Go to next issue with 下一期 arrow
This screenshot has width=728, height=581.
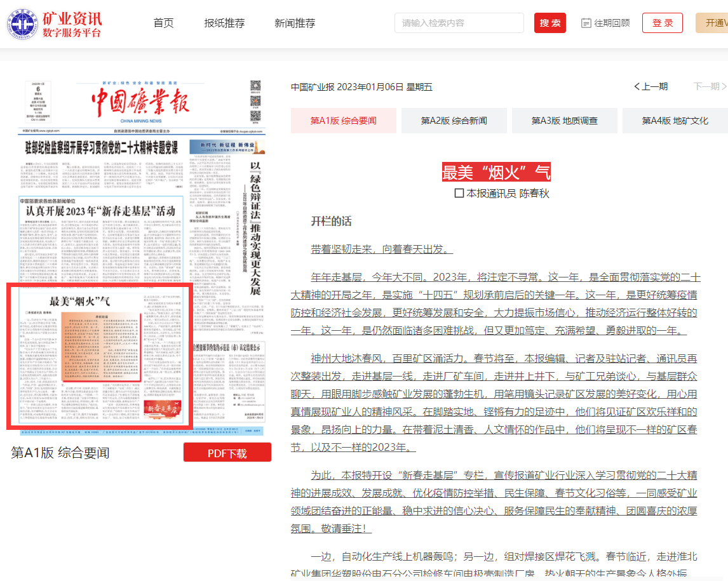tap(709, 86)
